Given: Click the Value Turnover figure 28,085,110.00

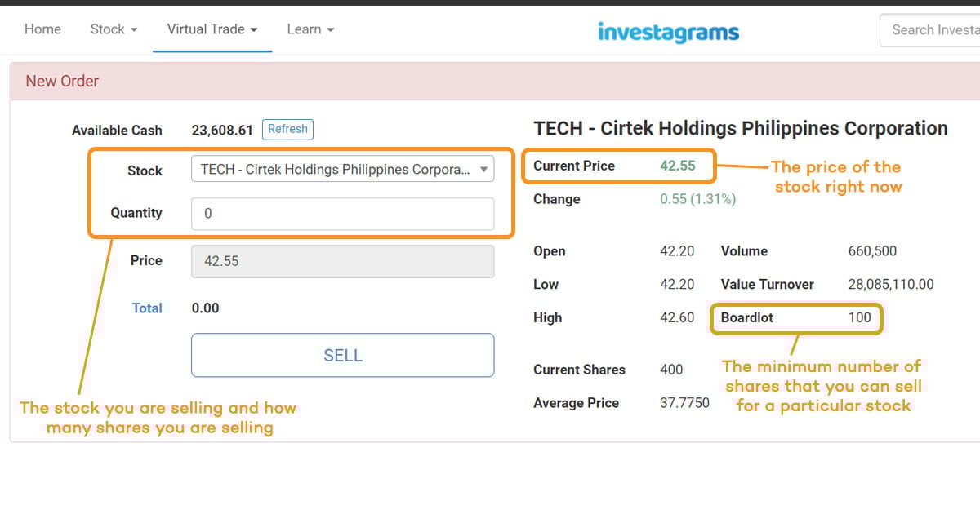Looking at the screenshot, I should pos(891,285).
